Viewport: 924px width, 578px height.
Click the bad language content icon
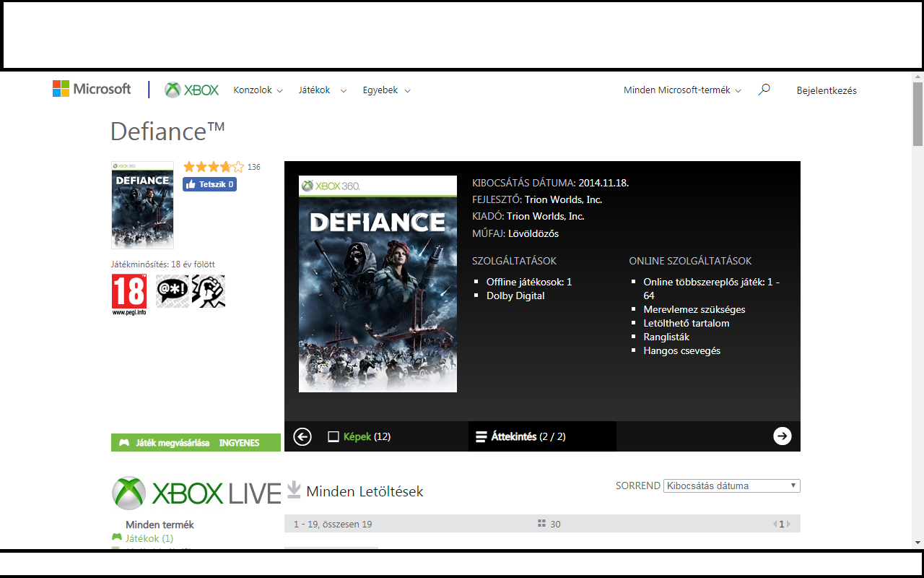coord(173,291)
